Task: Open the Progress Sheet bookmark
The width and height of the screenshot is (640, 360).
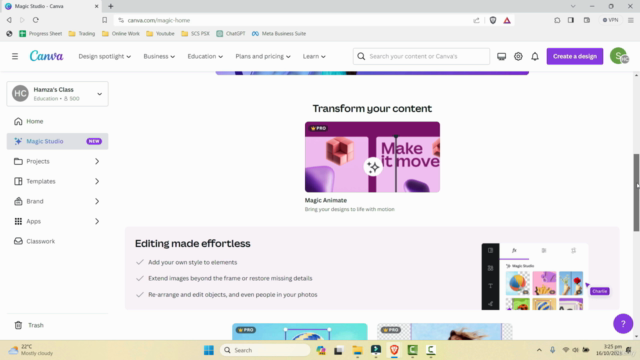Action: pos(41,33)
